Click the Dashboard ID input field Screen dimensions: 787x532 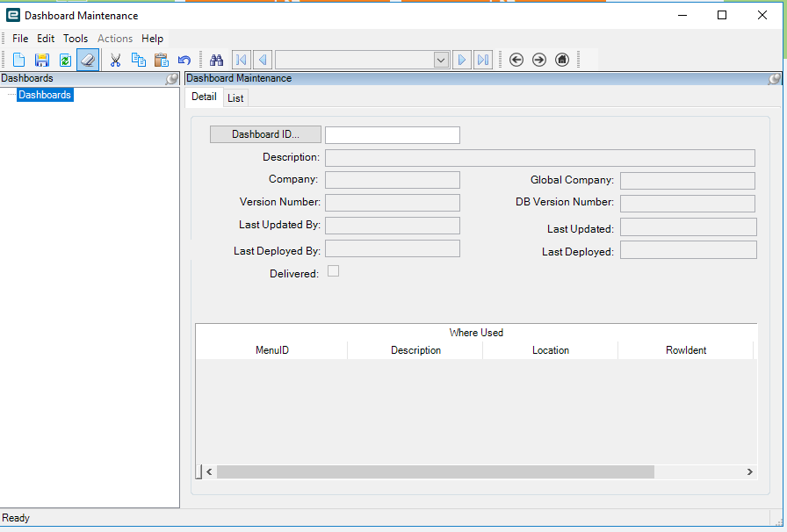pyautogui.click(x=393, y=135)
